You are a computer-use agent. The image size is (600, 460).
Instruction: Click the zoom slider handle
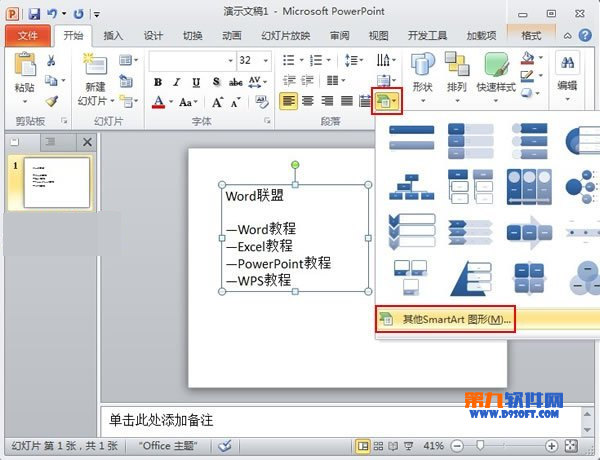480,445
